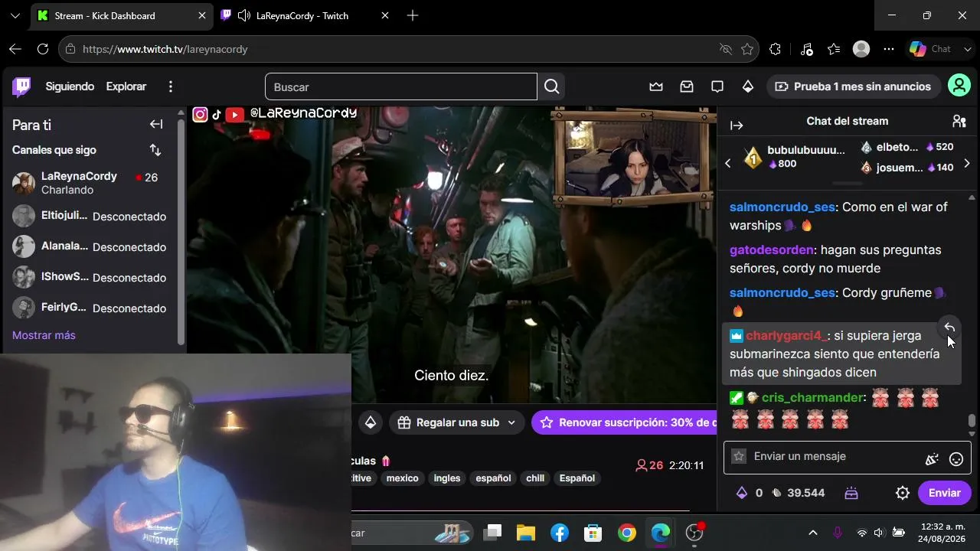Click Mostrar más in sidebar
Image resolution: width=980 pixels, height=551 pixels.
44,335
